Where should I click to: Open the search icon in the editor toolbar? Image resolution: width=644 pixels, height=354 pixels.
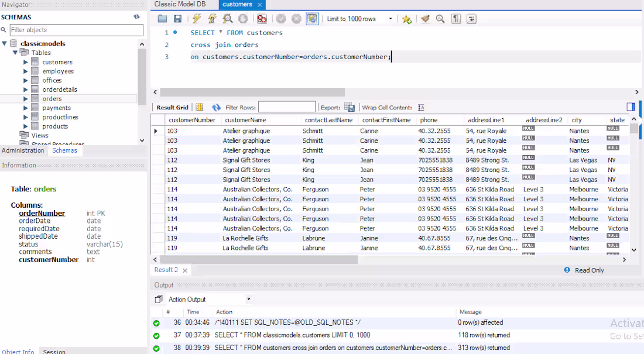[x=439, y=18]
